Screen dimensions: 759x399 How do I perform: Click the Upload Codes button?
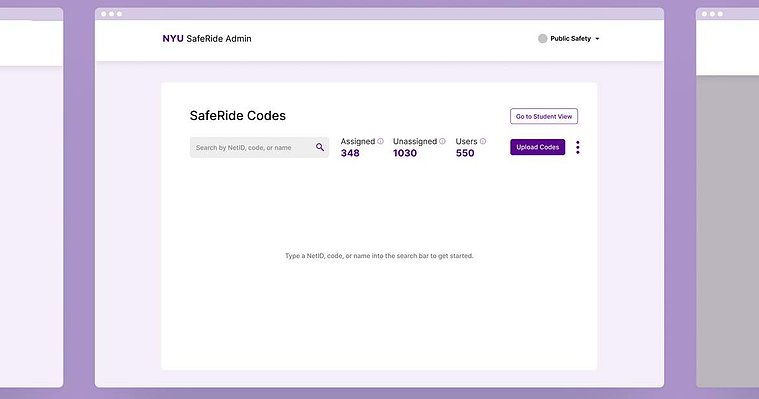[537, 147]
